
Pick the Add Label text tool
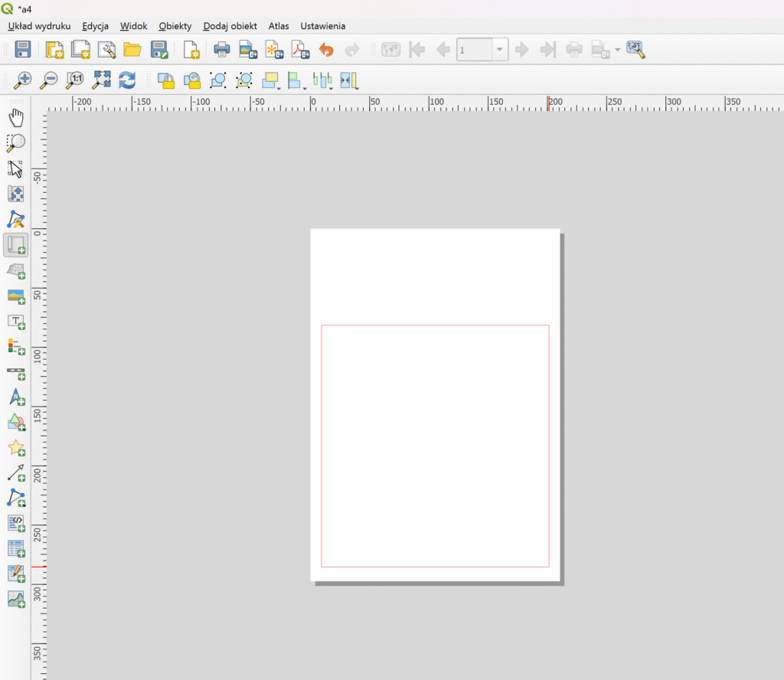coord(16,322)
